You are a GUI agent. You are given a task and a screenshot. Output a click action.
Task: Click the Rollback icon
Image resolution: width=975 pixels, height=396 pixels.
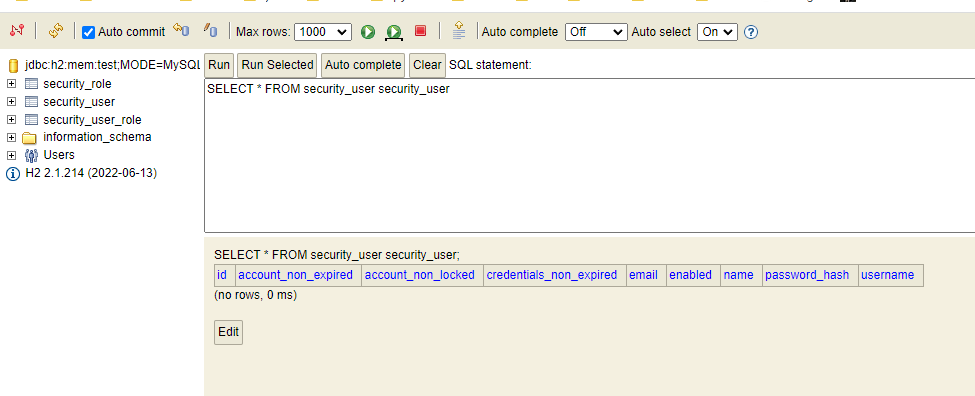click(x=181, y=29)
